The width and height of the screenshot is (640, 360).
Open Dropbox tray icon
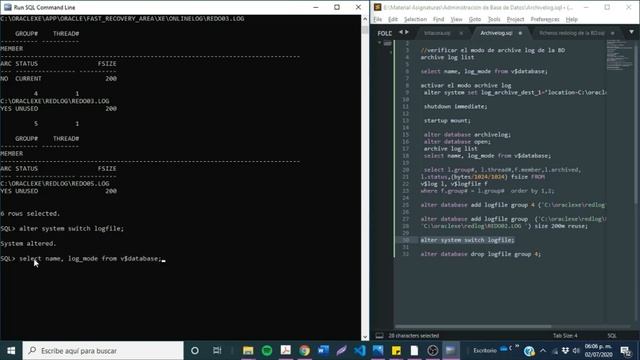pyautogui.click(x=565, y=351)
